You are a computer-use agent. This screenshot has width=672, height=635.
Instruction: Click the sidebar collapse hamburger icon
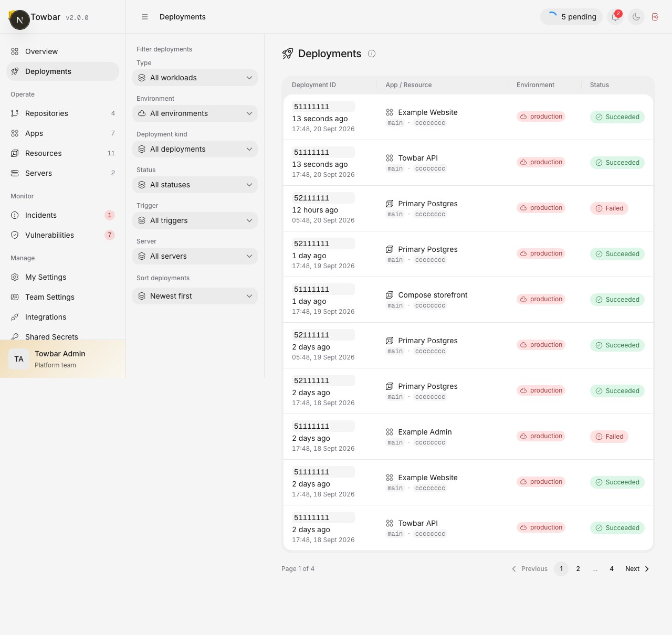coord(145,17)
